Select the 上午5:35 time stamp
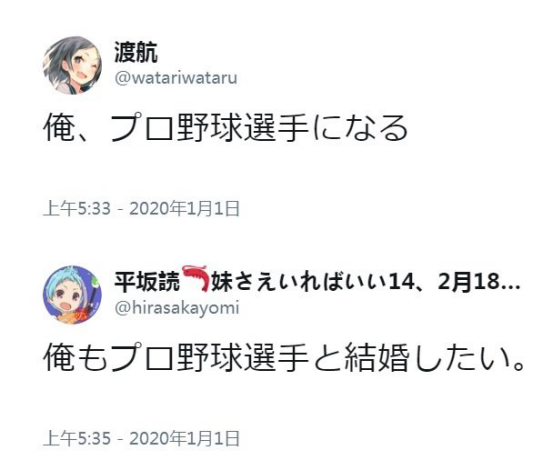 pyautogui.click(x=77, y=439)
